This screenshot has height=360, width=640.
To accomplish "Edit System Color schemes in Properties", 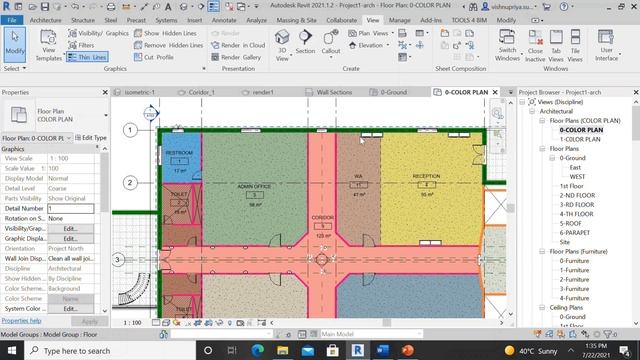I will (x=71, y=309).
